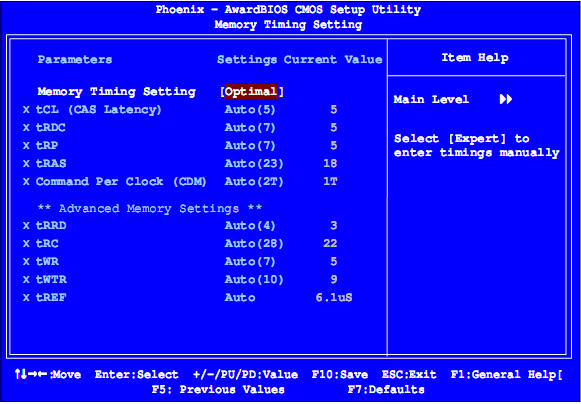
Task: Click the X marker next to tWR
Action: coord(26,262)
